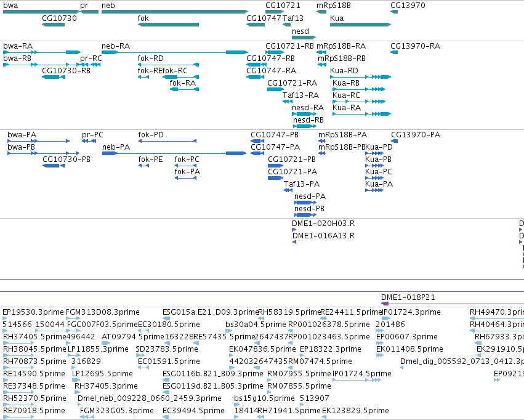Select protein CG10730-PB label
This screenshot has width=524, height=420.
point(66,160)
